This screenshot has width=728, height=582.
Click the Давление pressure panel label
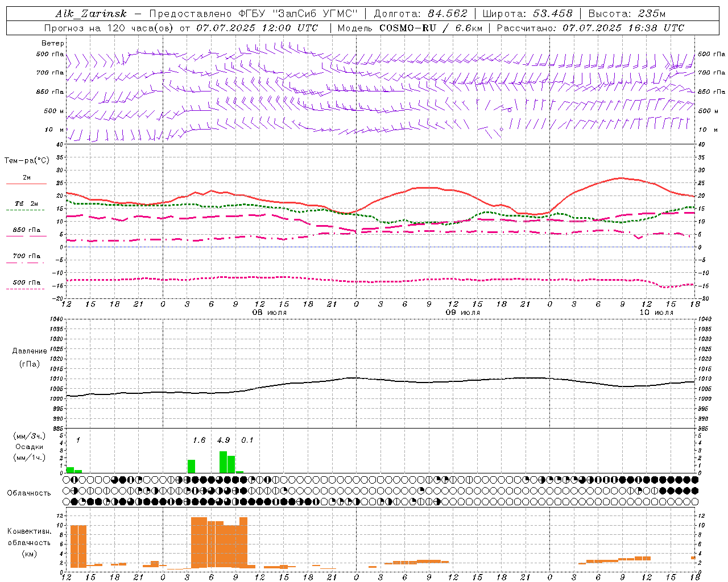[30, 351]
